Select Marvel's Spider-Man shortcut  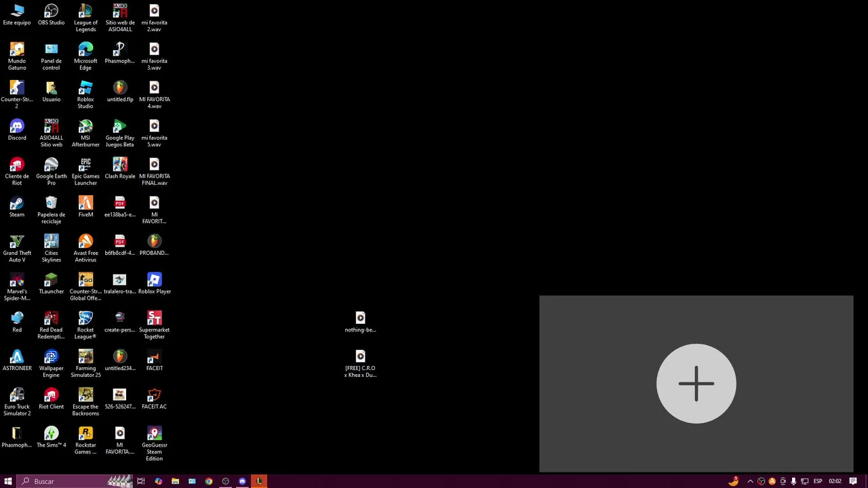[17, 287]
